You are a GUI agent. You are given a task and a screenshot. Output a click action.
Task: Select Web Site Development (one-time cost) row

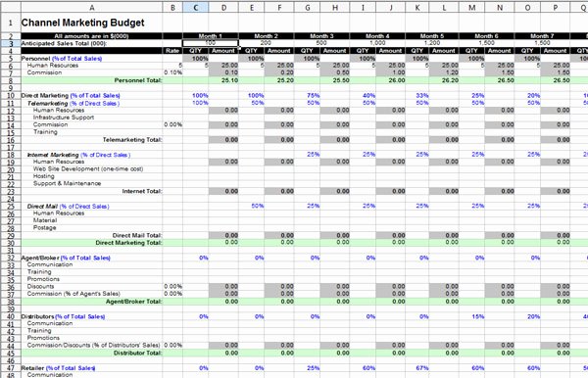(88, 169)
